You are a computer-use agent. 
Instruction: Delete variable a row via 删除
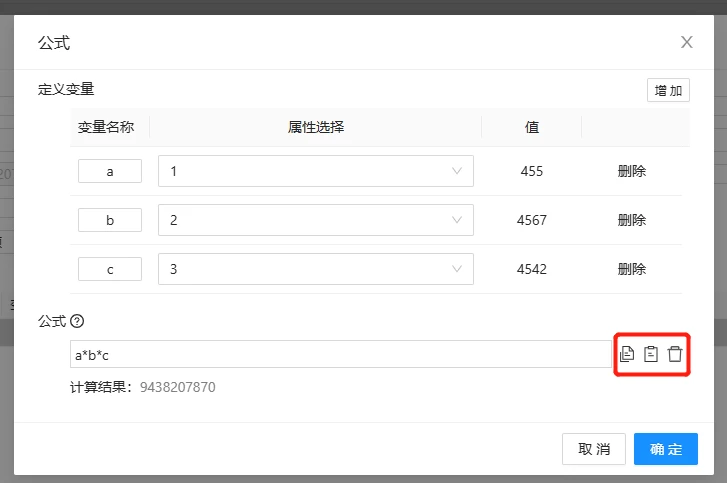[x=631, y=171]
